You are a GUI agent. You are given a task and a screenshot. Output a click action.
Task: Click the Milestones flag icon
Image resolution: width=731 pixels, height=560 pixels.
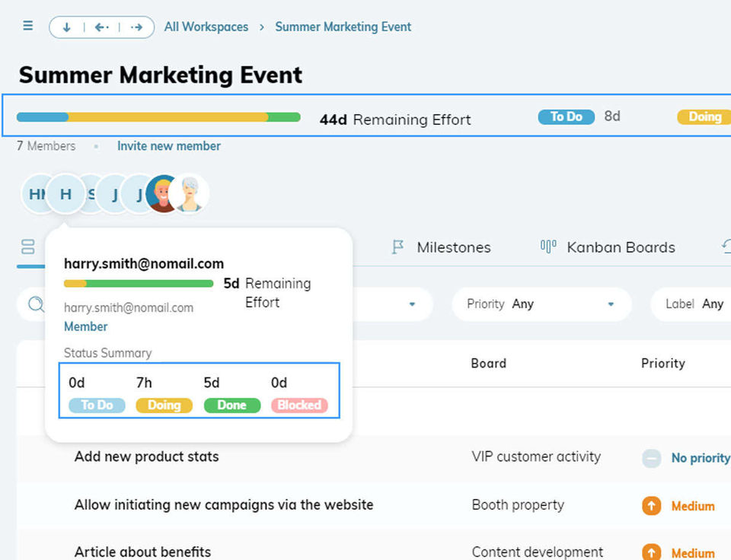397,247
